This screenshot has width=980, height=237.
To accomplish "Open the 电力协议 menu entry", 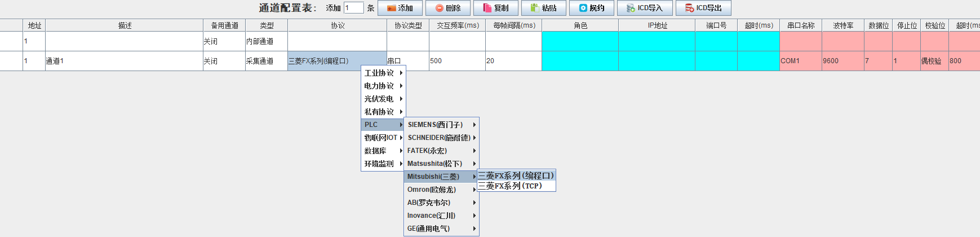I will coord(383,86).
